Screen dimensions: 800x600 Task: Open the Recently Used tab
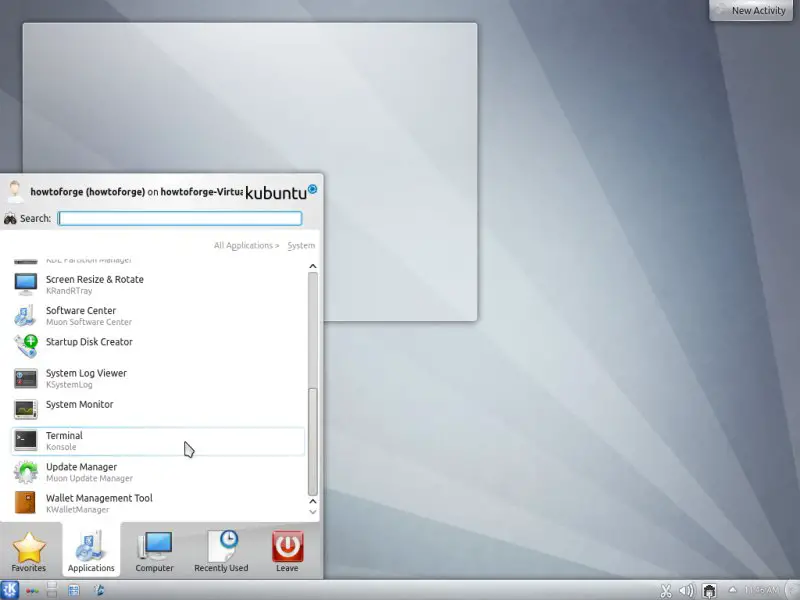(x=221, y=551)
